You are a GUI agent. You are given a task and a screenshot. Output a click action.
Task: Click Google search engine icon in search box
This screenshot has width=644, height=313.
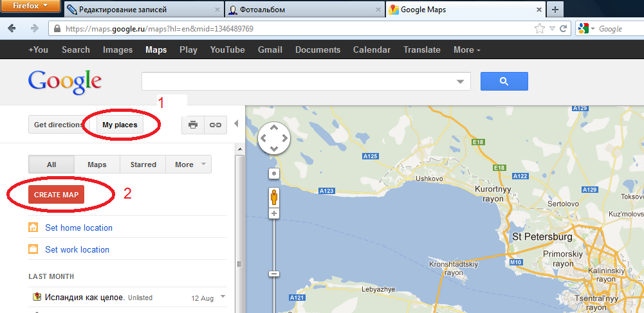(x=584, y=28)
